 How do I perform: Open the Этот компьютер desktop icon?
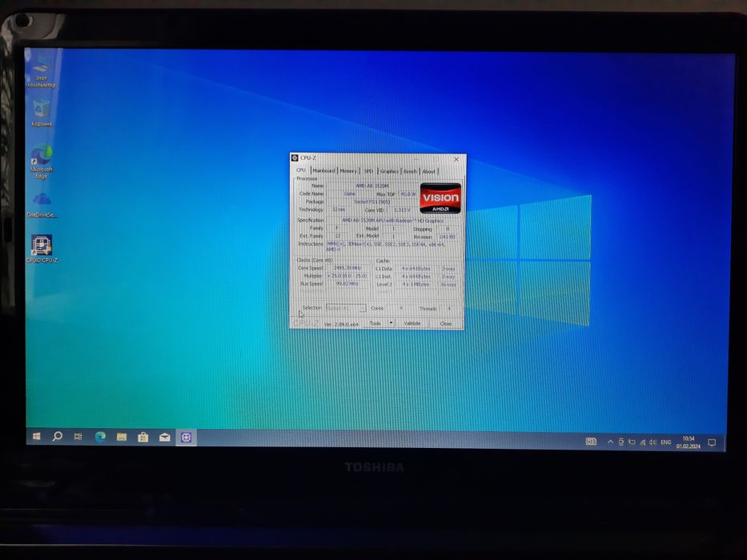tap(41, 71)
